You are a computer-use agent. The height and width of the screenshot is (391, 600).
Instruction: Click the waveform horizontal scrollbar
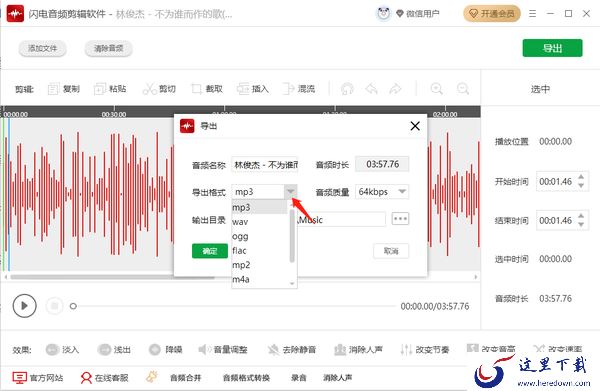tap(112, 277)
